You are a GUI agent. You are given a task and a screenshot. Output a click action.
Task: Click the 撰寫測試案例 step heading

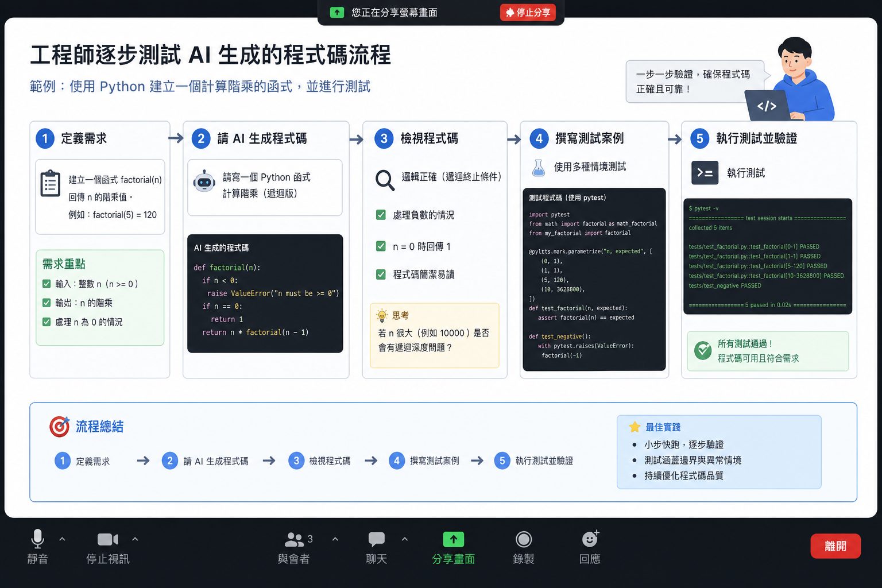589,138
